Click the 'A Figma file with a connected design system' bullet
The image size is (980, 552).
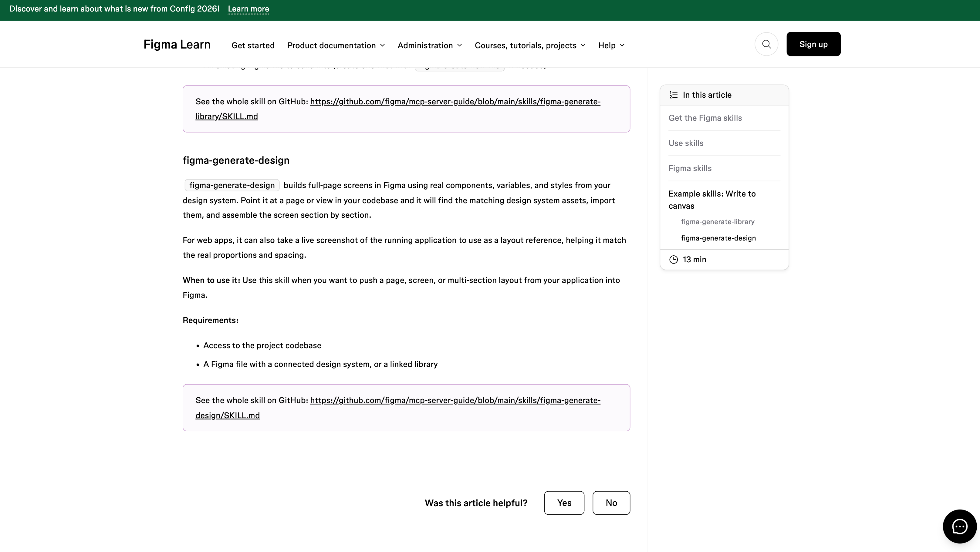coord(320,365)
